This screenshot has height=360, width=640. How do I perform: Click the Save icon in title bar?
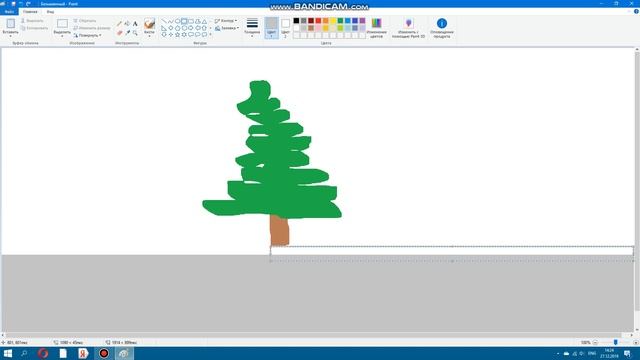13,4
